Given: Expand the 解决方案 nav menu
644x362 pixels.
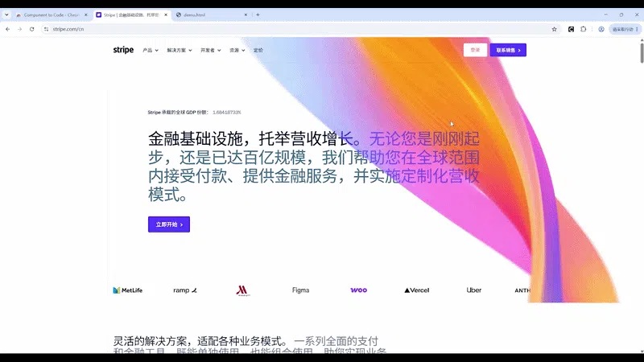Looking at the screenshot, I should point(179,50).
